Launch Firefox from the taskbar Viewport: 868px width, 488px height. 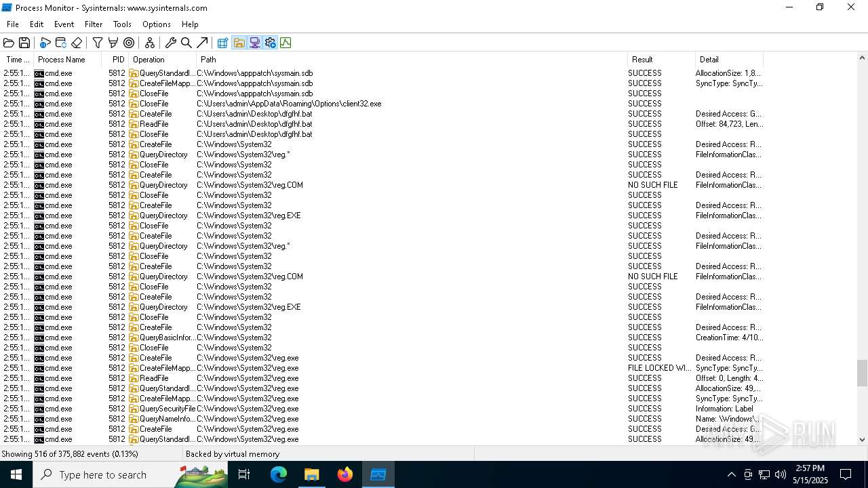[344, 474]
